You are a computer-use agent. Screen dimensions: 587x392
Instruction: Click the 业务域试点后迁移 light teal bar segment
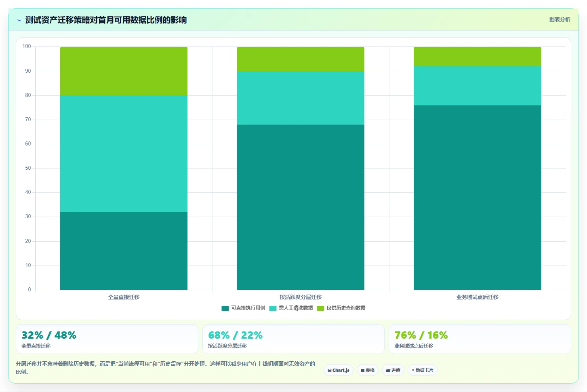(478, 86)
